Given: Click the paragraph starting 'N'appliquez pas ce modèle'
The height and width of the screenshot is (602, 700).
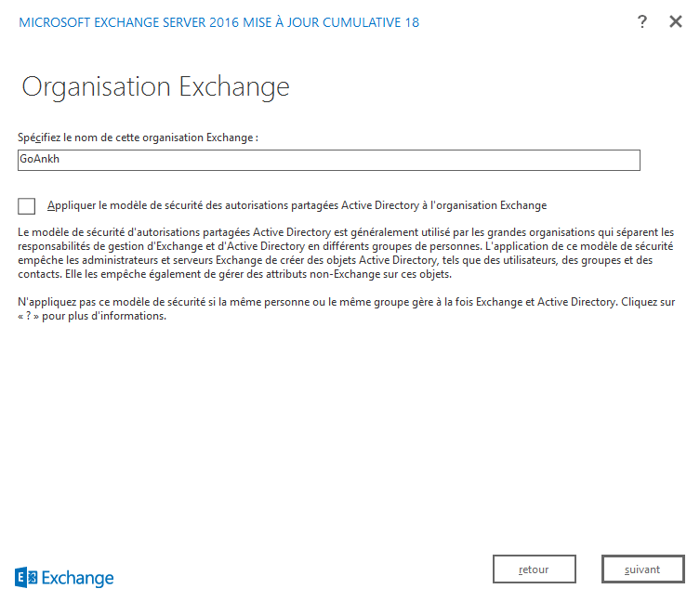Looking at the screenshot, I should [x=346, y=308].
